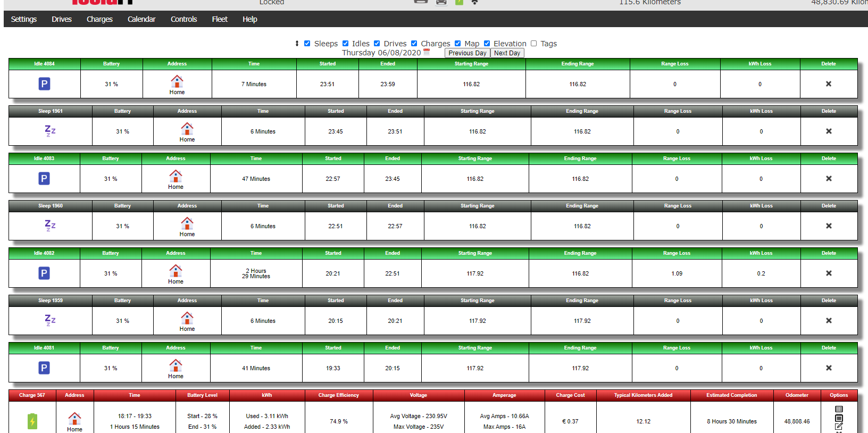Click the Idle 4082 header label
Image resolution: width=868 pixels, height=433 pixels.
pyautogui.click(x=44, y=253)
